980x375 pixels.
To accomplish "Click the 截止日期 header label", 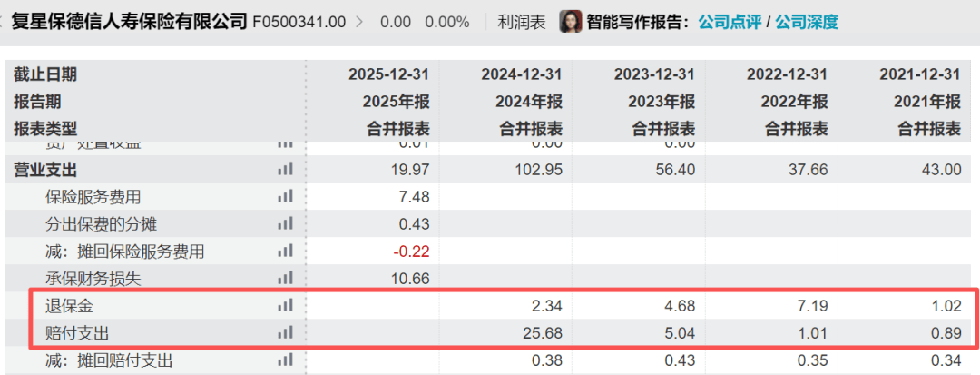I will [45, 74].
